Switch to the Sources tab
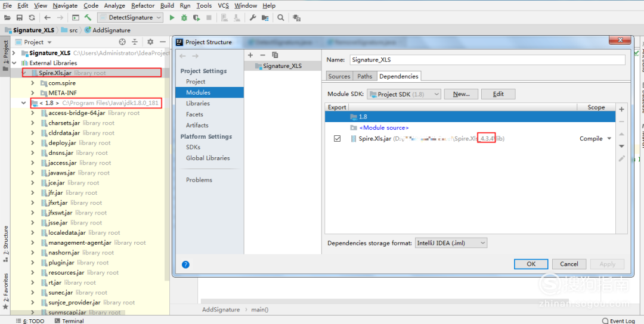 339,76
